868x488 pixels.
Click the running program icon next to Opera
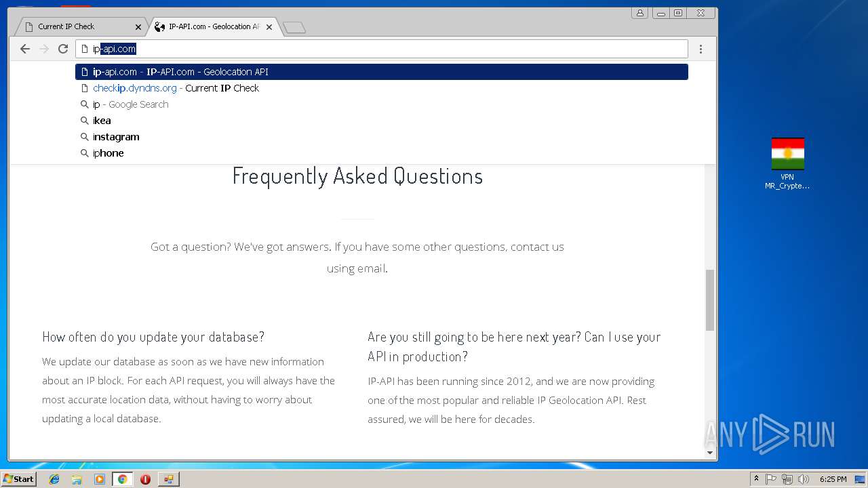(168, 479)
